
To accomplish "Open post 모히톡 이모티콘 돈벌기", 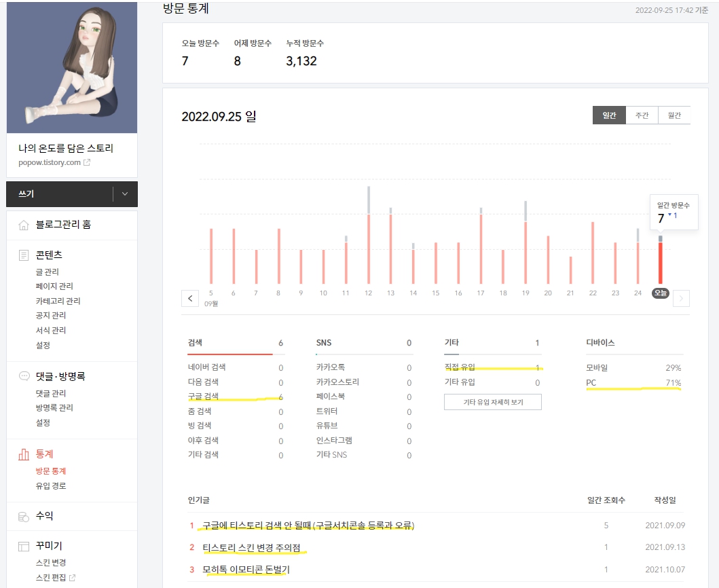I will click(246, 570).
